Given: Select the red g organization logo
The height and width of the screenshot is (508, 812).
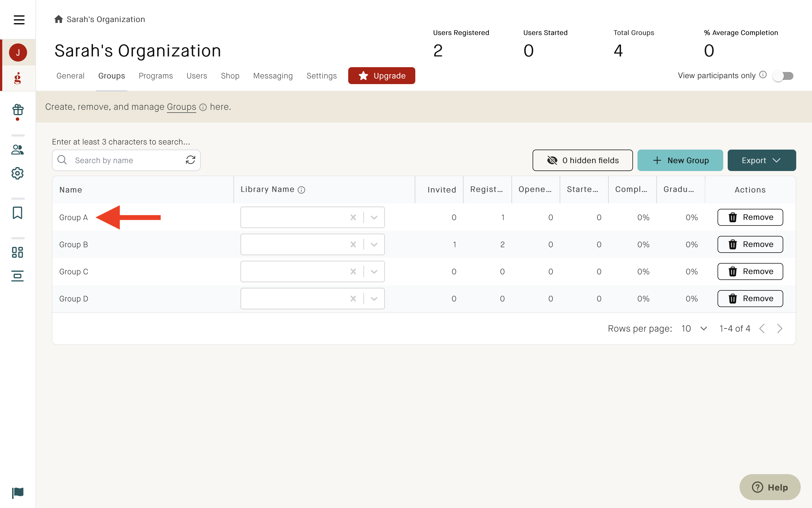Looking at the screenshot, I should point(18,78).
